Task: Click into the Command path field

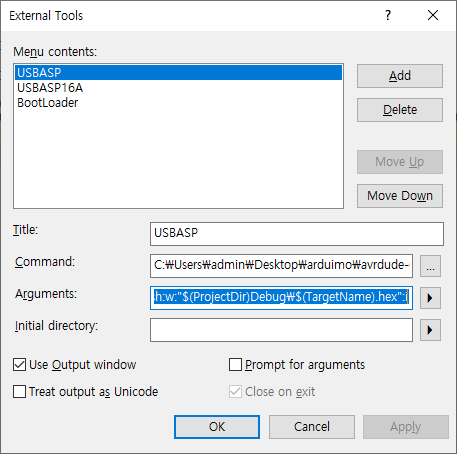Action: click(x=281, y=266)
